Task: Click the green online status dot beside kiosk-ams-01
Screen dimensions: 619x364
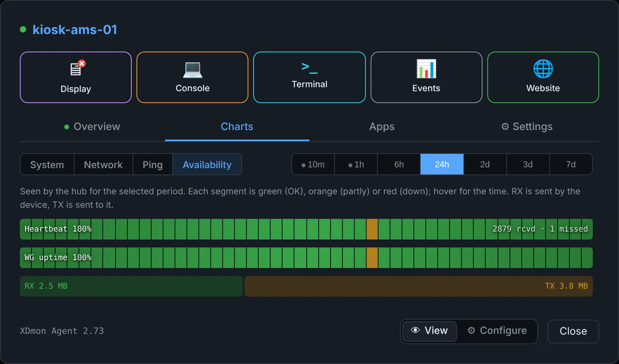Action: click(x=23, y=29)
